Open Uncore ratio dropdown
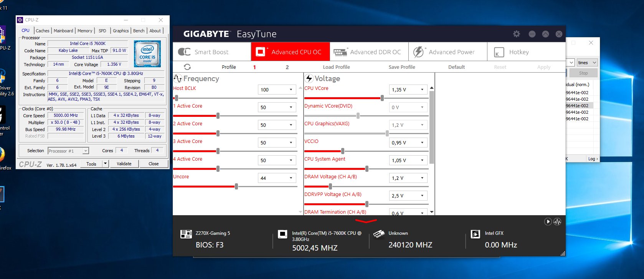The width and height of the screenshot is (644, 279). pyautogui.click(x=291, y=178)
